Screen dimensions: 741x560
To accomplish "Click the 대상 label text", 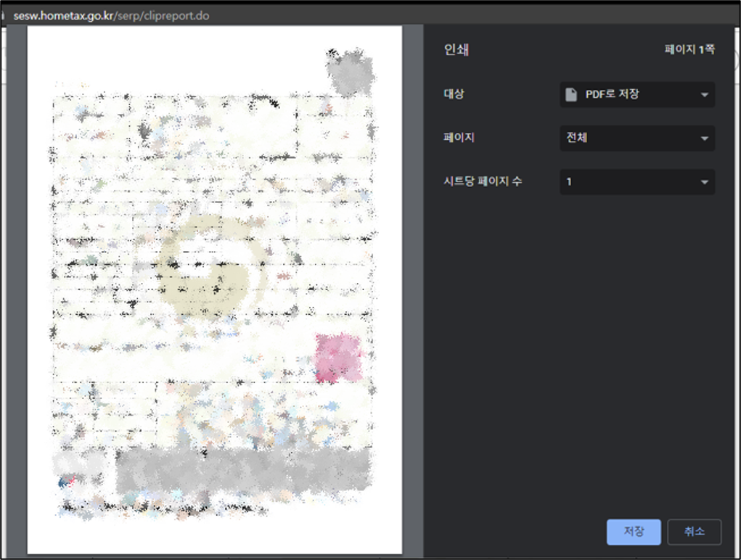I will pos(454,94).
